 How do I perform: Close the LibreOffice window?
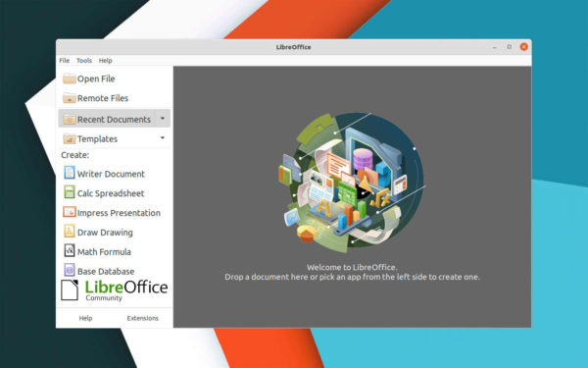[x=524, y=47]
